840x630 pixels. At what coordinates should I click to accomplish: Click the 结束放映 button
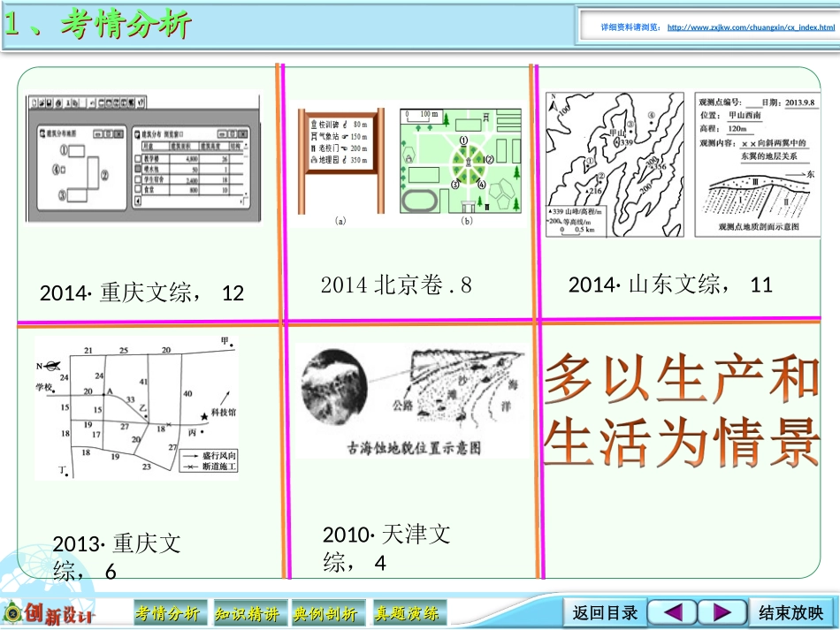[791, 612]
